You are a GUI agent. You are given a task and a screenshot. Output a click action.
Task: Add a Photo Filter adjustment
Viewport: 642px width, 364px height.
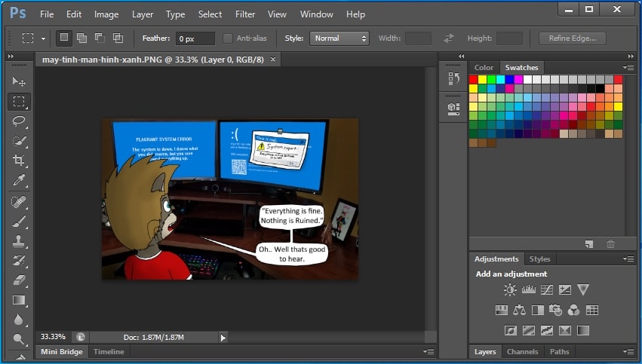pos(555,310)
